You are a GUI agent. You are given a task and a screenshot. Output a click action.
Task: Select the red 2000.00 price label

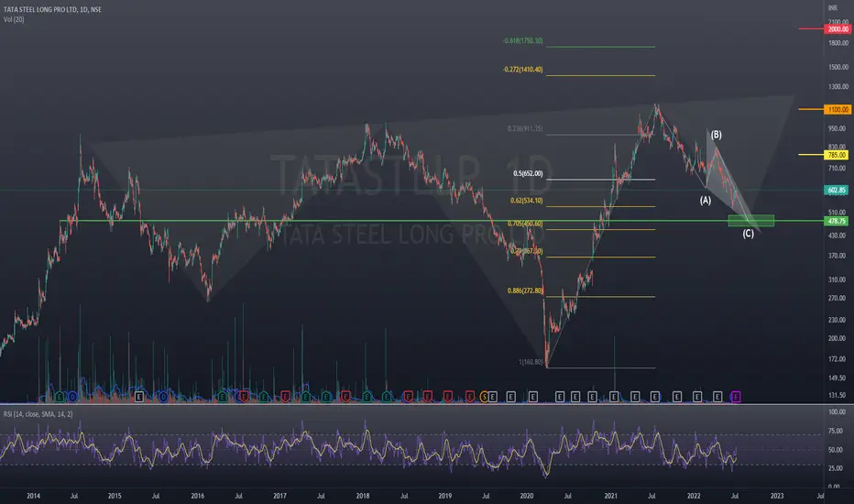pyautogui.click(x=838, y=29)
